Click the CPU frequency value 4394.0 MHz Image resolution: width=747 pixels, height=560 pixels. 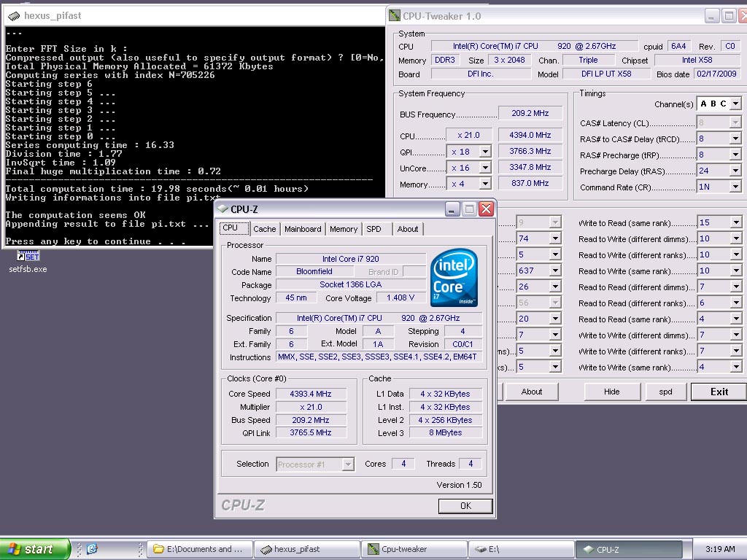[530, 135]
